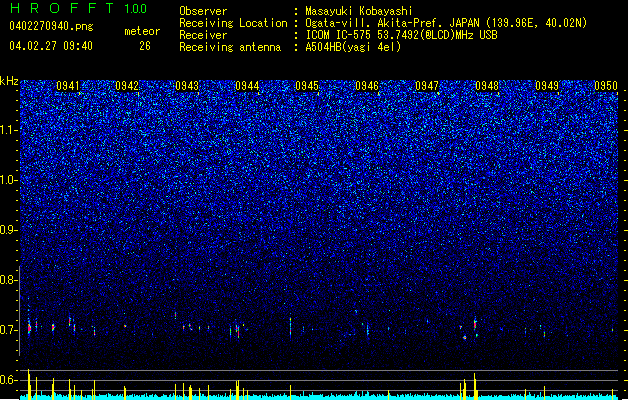Click the 0947 time marker
The image size is (629, 400).
pyautogui.click(x=427, y=86)
